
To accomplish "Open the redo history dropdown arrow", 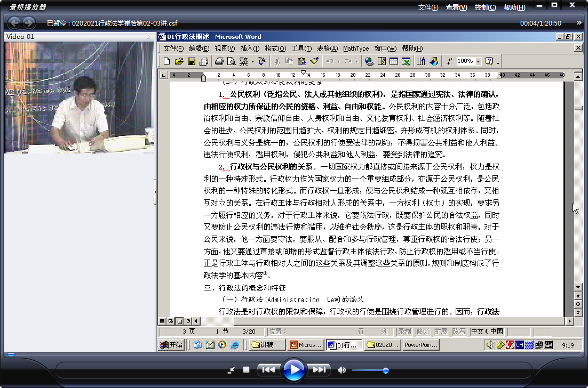I will (x=356, y=61).
